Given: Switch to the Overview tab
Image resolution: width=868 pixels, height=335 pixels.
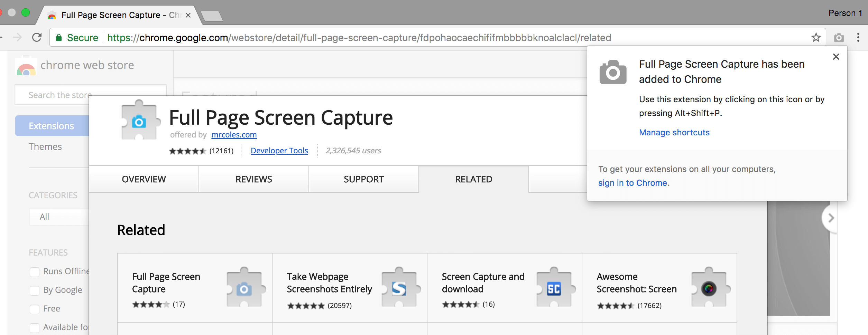Looking at the screenshot, I should tap(144, 179).
